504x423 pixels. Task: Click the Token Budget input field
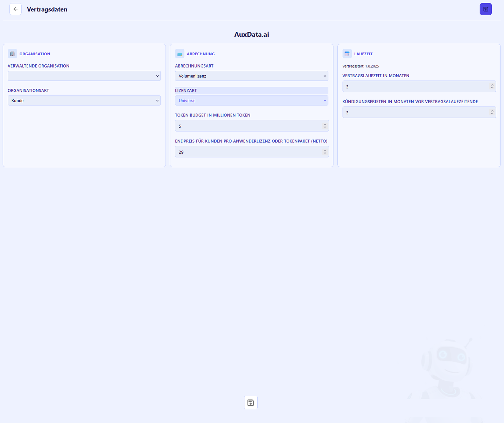252,126
